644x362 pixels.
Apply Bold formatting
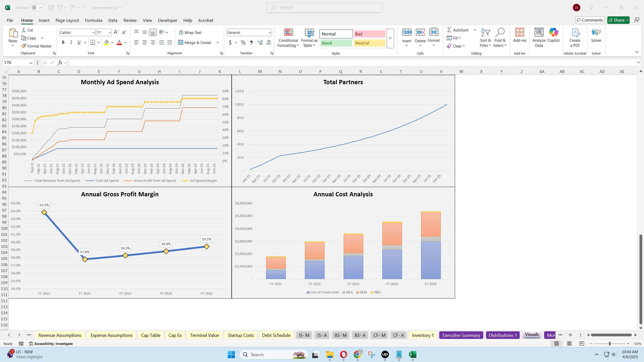click(63, 42)
